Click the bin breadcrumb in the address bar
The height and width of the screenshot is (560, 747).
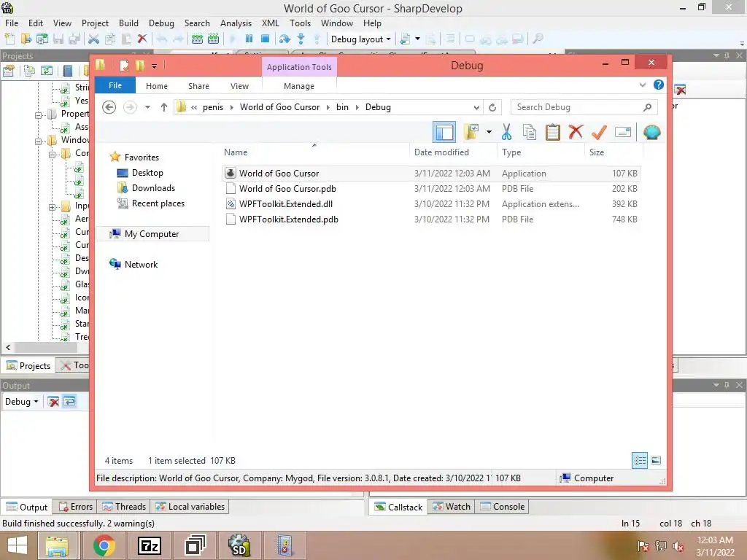342,107
